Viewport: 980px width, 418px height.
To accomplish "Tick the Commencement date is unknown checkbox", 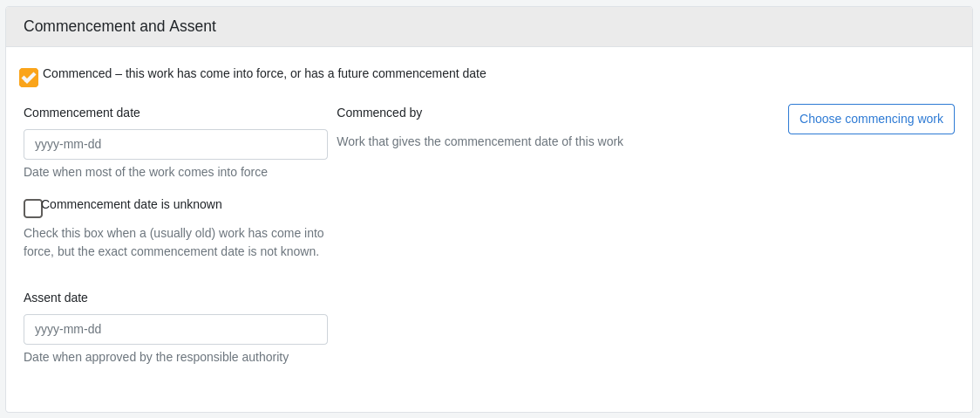I will [33, 209].
